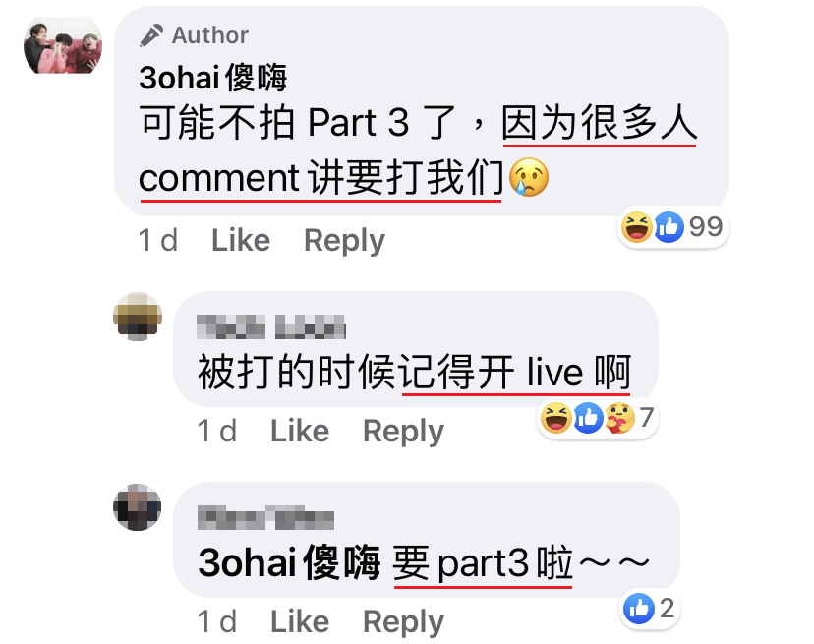Viewport: 814px width, 644px height.
Task: View laughing emoji on 7-reaction reply
Action: pyautogui.click(x=556, y=418)
